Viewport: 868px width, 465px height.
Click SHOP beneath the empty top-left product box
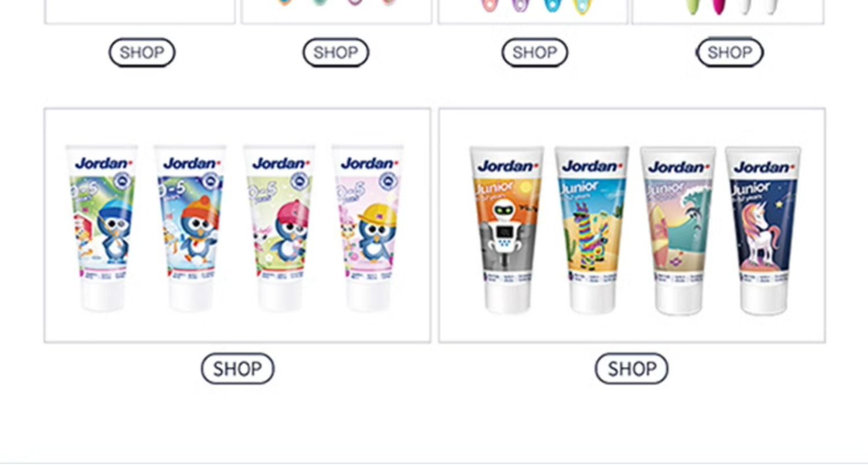[x=142, y=53]
